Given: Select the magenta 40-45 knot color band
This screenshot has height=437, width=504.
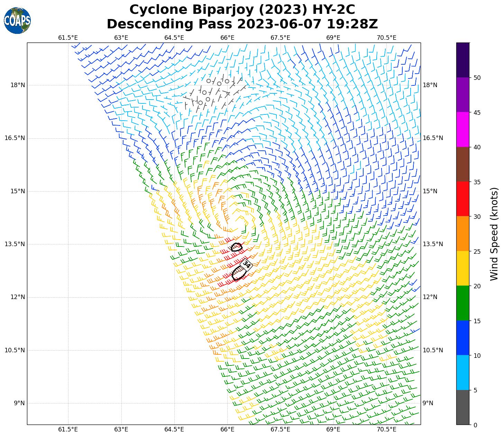Looking at the screenshot, I should coord(463,130).
